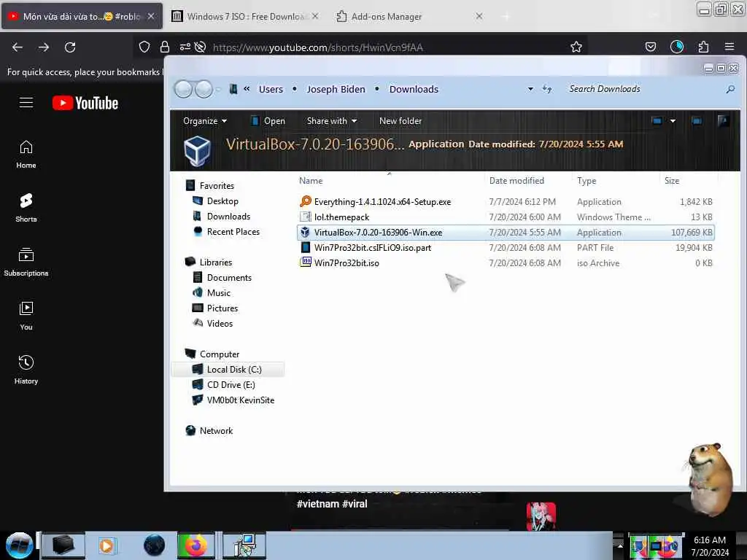Expand the address bar history dropdown

point(530,89)
